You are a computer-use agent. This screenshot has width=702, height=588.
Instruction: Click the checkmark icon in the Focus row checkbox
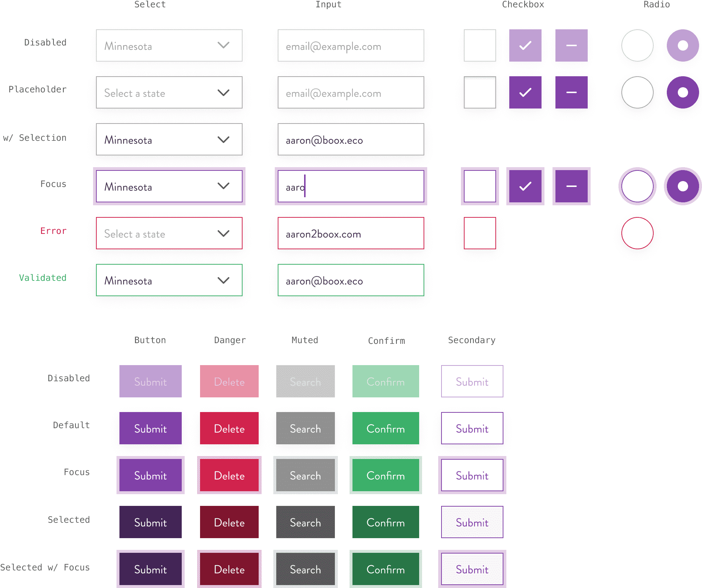pos(525,186)
